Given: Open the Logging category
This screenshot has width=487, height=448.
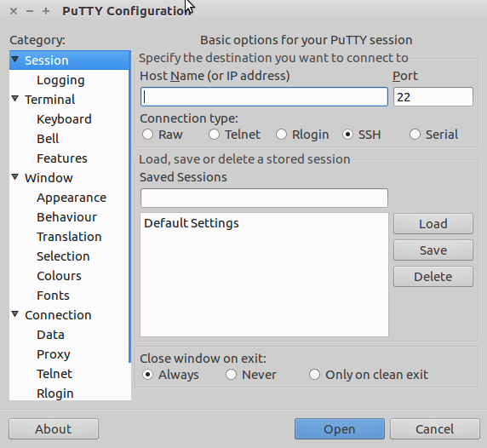Looking at the screenshot, I should coord(60,80).
